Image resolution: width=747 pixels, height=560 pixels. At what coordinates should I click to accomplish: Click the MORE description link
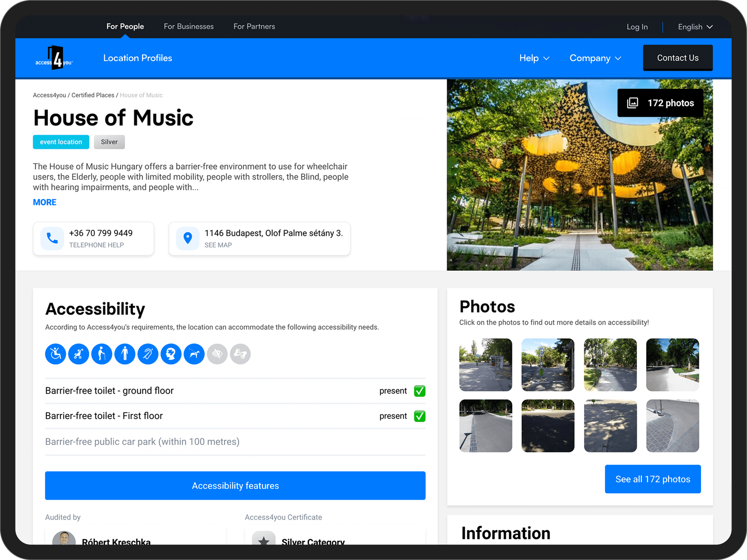click(45, 202)
